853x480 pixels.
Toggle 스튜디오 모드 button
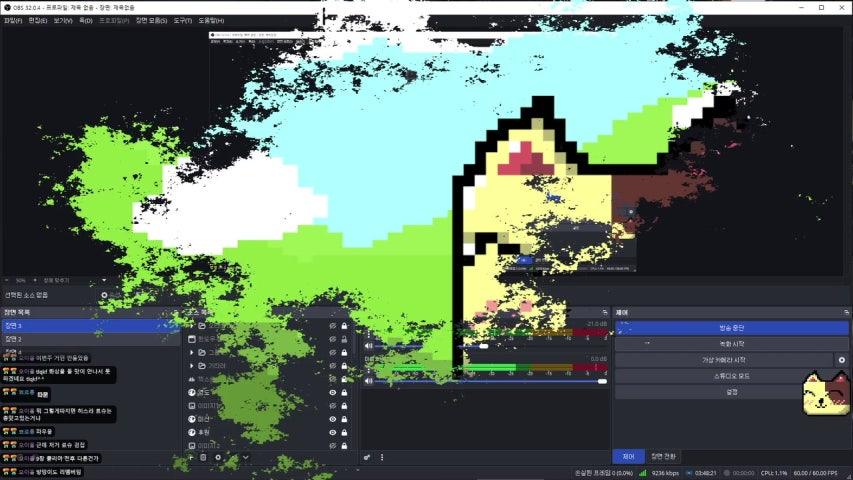(732, 376)
